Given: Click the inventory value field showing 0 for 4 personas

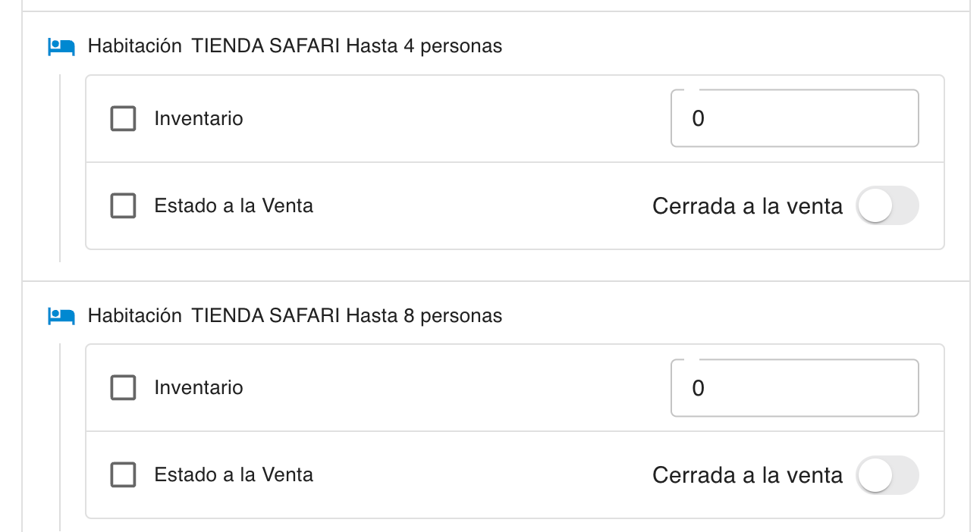Looking at the screenshot, I should [794, 118].
